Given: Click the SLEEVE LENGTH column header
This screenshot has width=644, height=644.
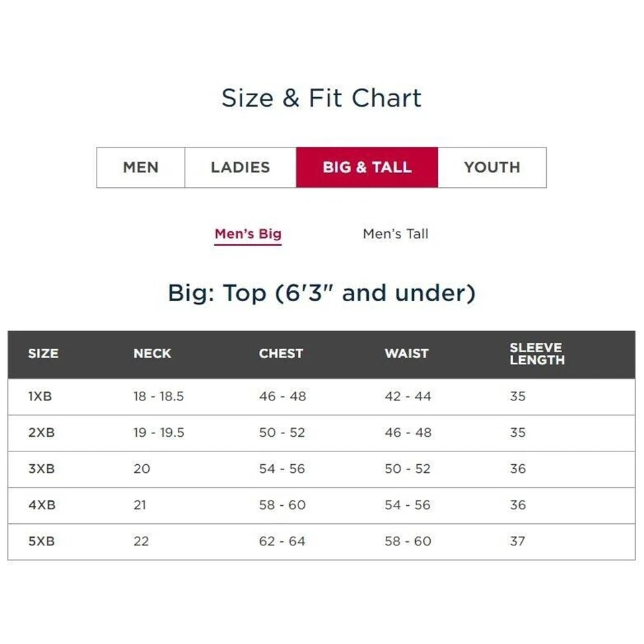Looking at the screenshot, I should [x=537, y=354].
